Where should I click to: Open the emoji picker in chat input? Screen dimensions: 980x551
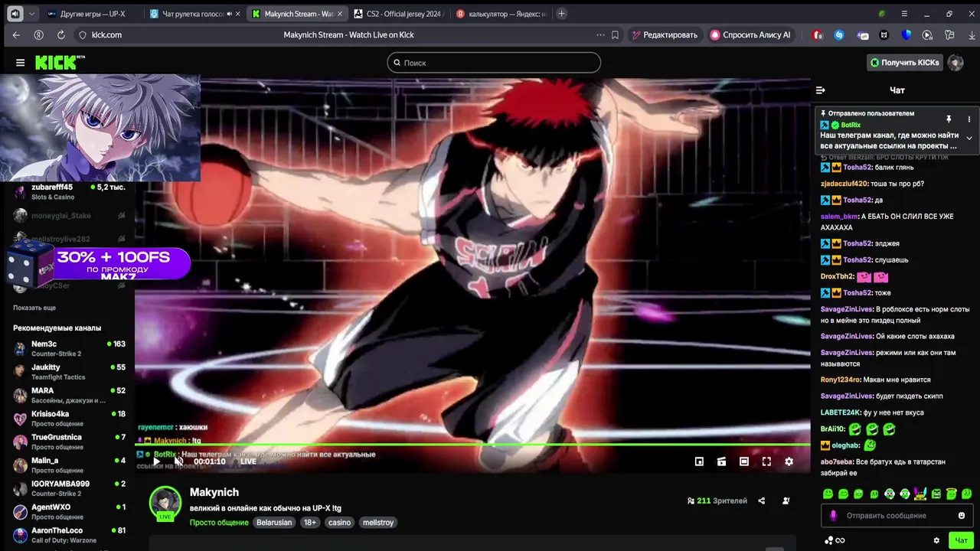[x=962, y=516]
